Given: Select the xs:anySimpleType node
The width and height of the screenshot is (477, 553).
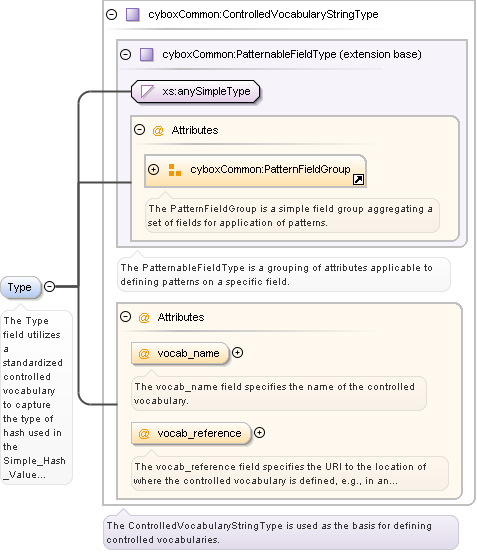Looking at the screenshot, I should 196,92.
